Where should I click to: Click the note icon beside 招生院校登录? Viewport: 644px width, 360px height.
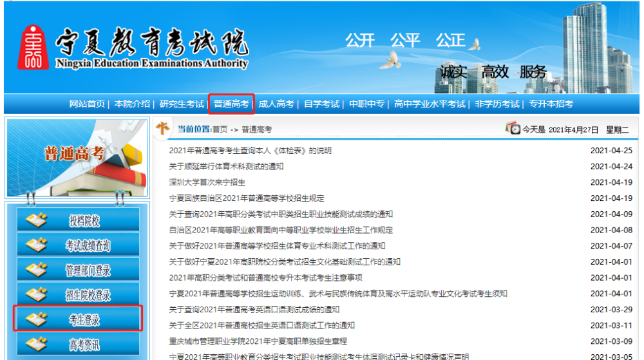pyautogui.click(x=36, y=294)
